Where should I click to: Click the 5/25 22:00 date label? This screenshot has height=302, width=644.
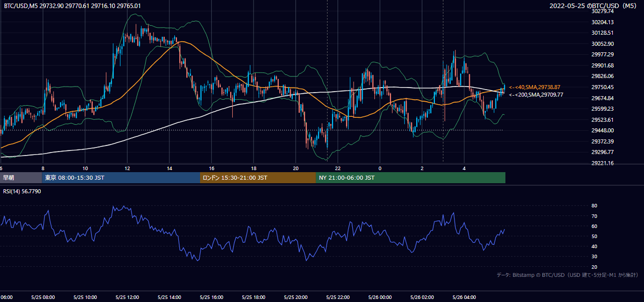click(338, 297)
